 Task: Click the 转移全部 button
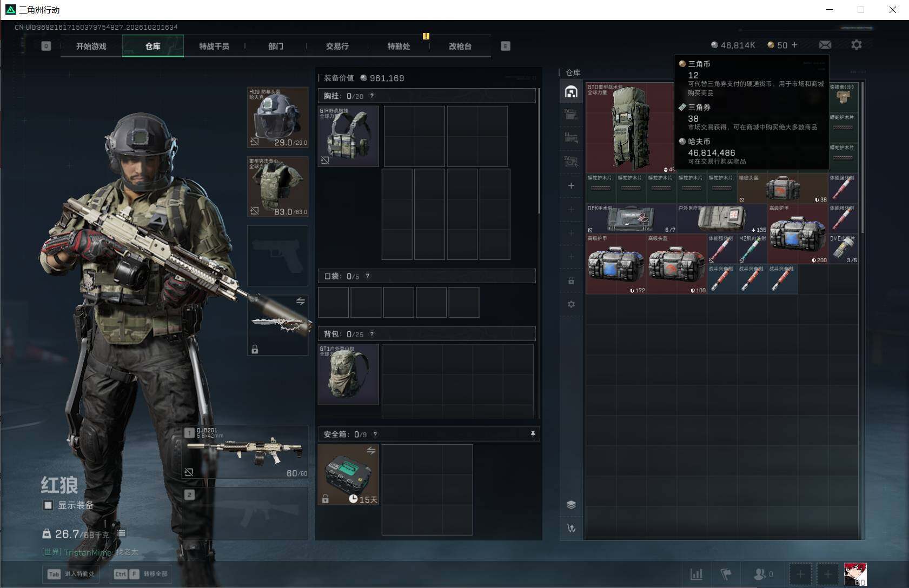tap(141, 574)
